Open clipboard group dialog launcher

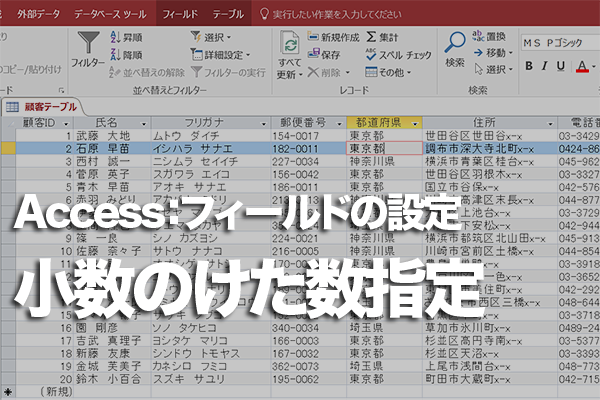[x=61, y=90]
